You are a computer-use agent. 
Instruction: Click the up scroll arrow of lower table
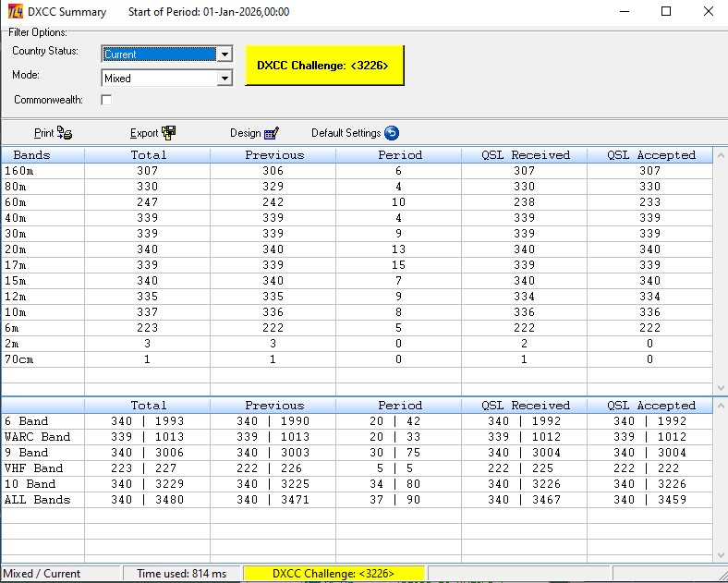[721, 407]
